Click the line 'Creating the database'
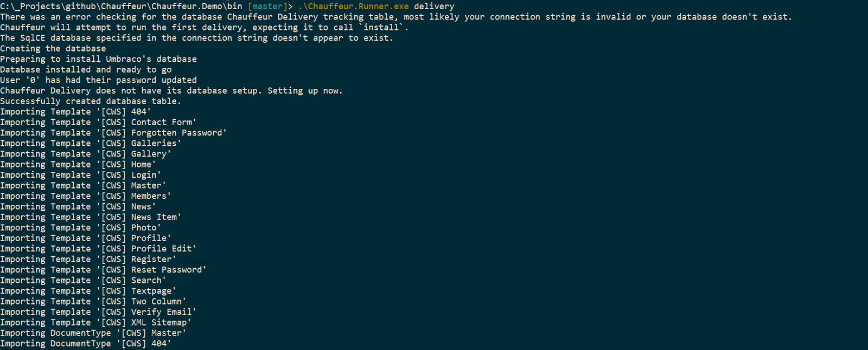This screenshot has height=350, width=868. coord(53,49)
